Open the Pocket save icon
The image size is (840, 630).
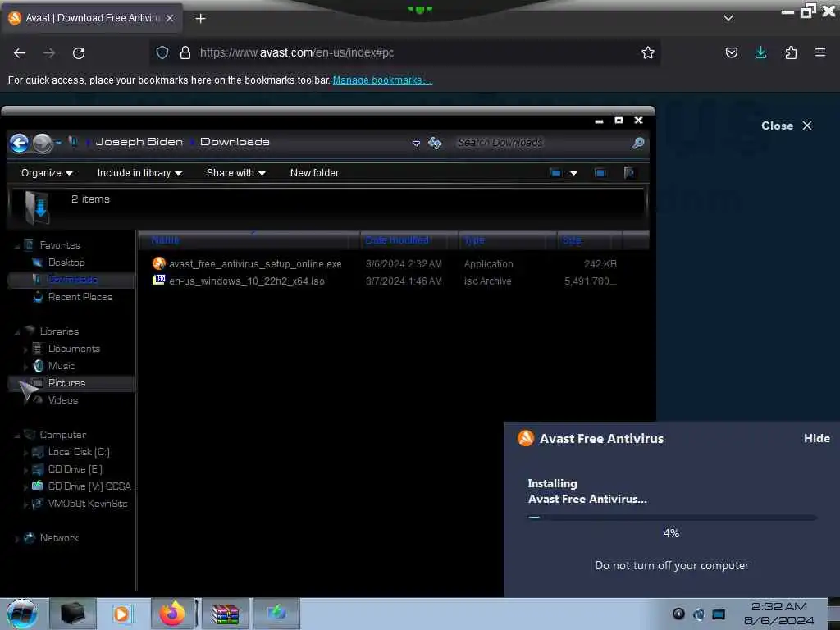(731, 52)
